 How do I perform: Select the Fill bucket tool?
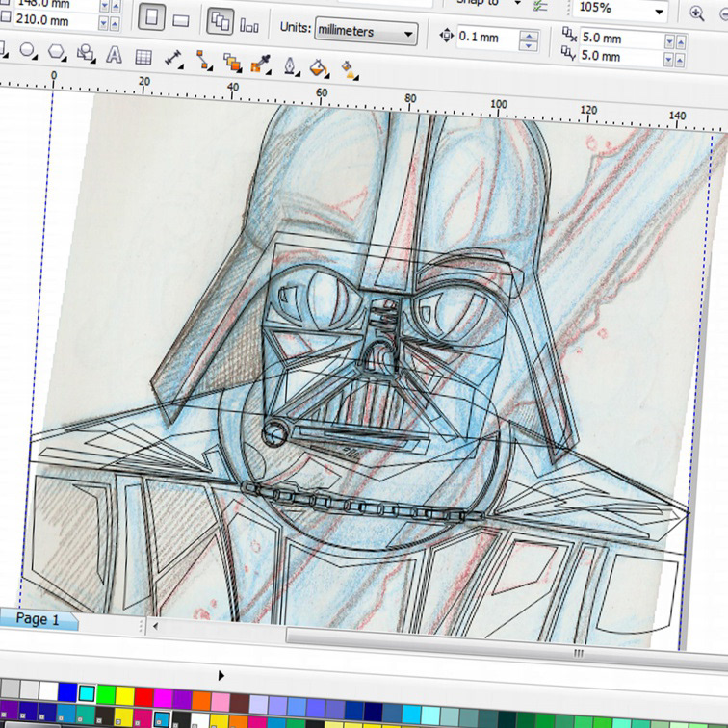319,68
